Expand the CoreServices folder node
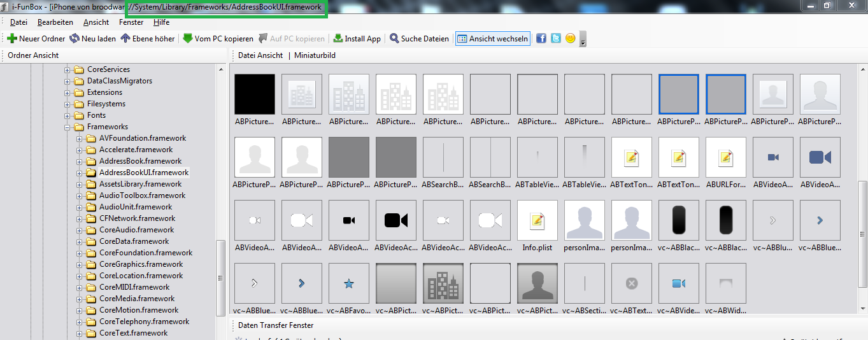The image size is (868, 340). coord(68,69)
